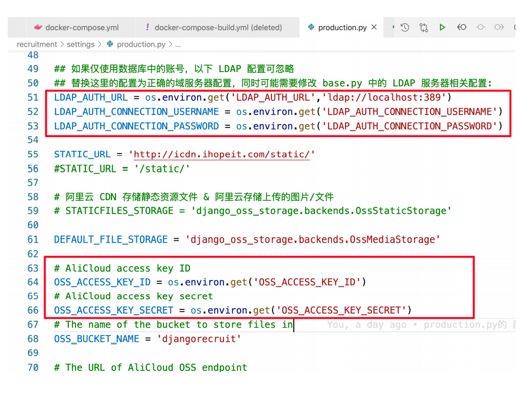Click the Open Changes compare icon
The width and height of the screenshot is (532, 398).
(423, 27)
